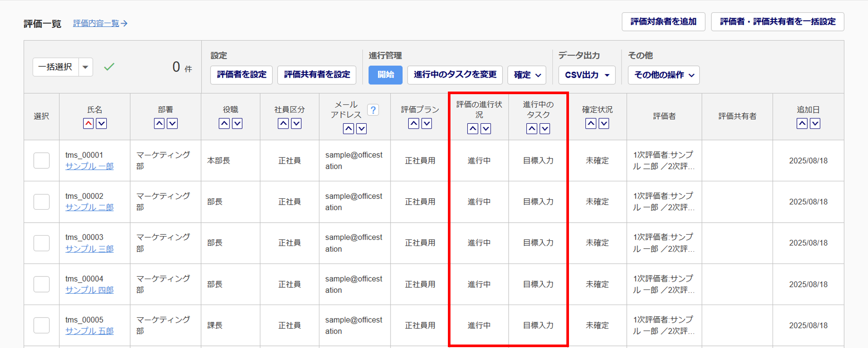Screen dimensions: 868x348
Task: Select checkbox for tms_00001 row
Action: coord(42,161)
